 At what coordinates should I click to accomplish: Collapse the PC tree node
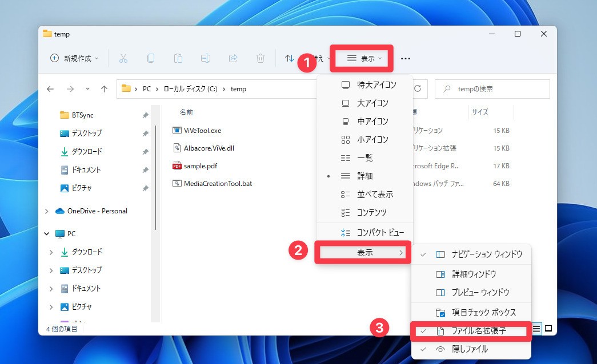(x=46, y=233)
